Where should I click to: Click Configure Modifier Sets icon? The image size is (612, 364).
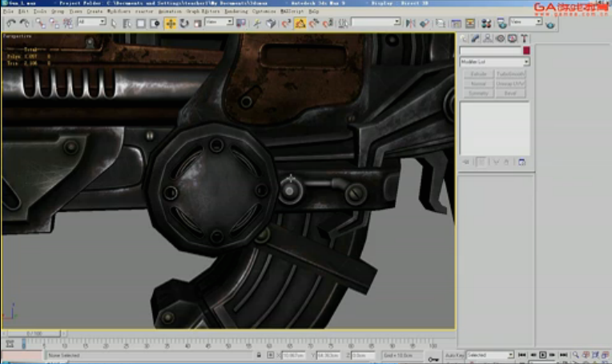(521, 162)
